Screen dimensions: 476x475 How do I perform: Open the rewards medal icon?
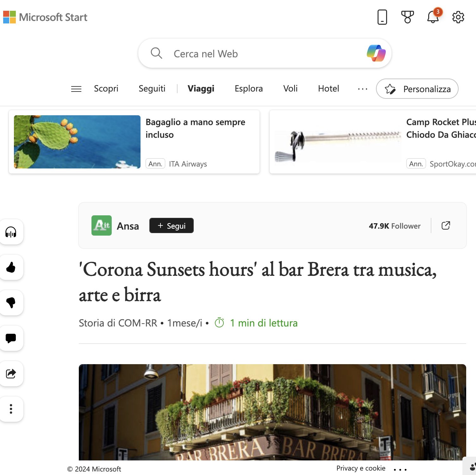tap(407, 17)
